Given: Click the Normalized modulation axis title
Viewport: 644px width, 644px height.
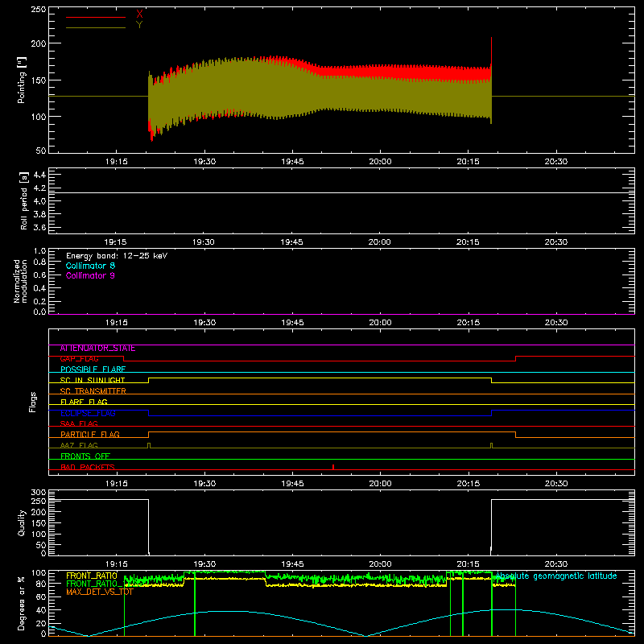Looking at the screenshot, I should [20, 281].
